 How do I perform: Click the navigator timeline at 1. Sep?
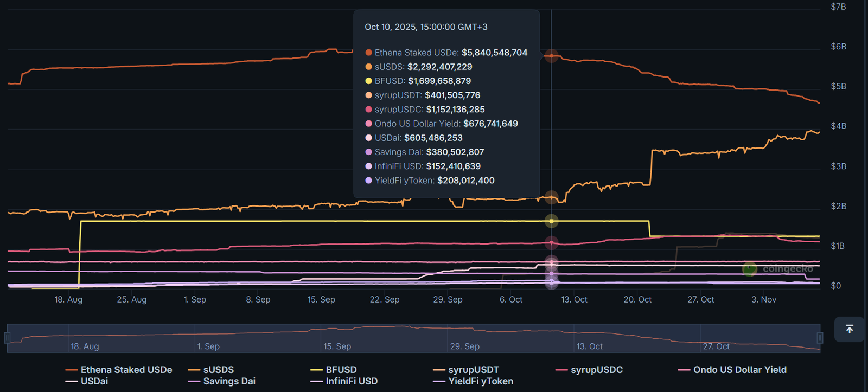[x=208, y=346]
